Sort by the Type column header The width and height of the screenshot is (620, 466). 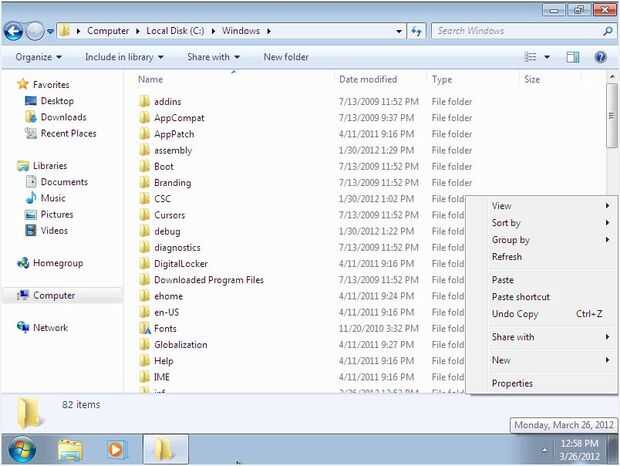(442, 79)
